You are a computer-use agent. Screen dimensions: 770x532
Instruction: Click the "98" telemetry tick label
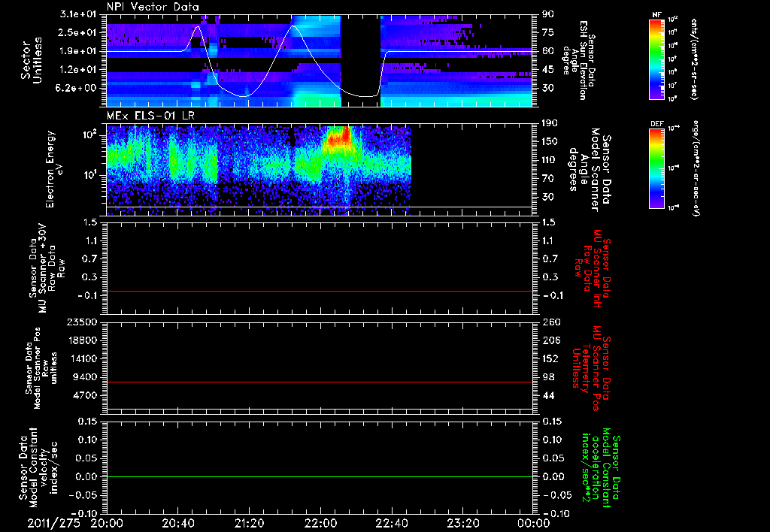pos(548,377)
